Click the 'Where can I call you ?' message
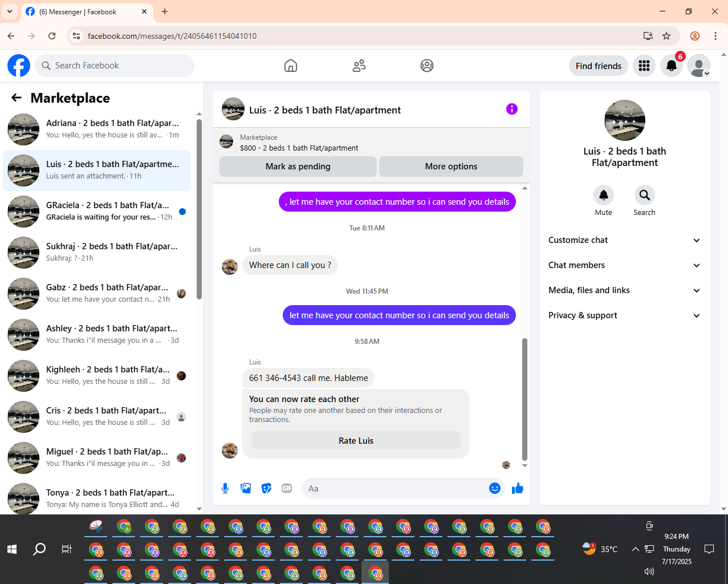728x584 pixels. 290,265
